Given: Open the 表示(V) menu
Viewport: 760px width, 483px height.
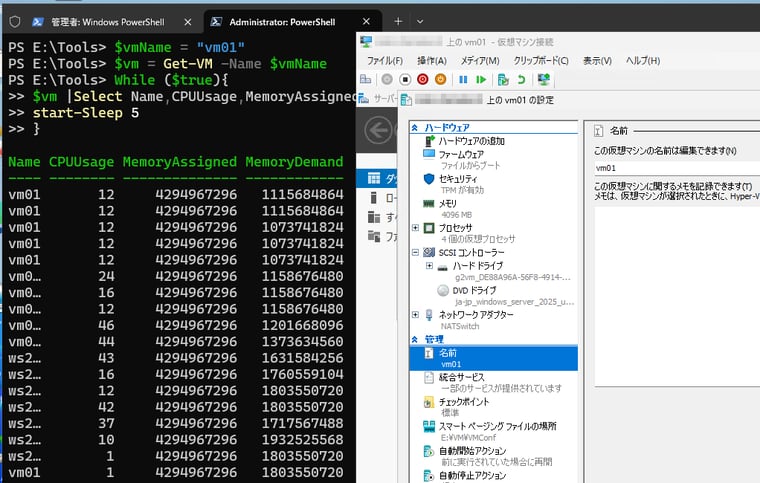Looking at the screenshot, I should pyautogui.click(x=597, y=61).
